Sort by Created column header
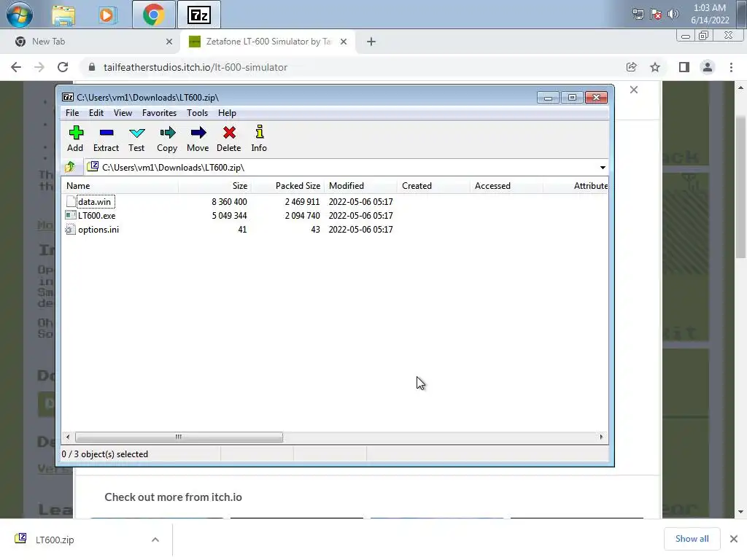The height and width of the screenshot is (560, 747). click(433, 186)
